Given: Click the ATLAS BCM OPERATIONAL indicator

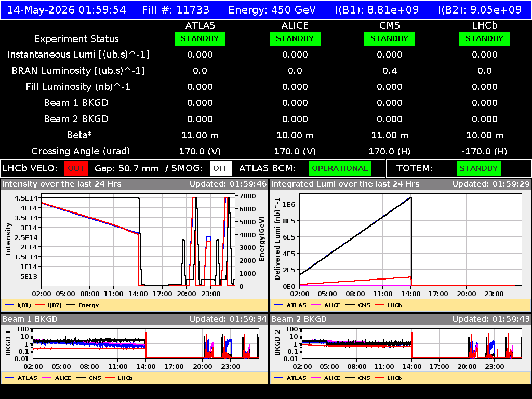Looking at the screenshot, I should coord(340,168).
